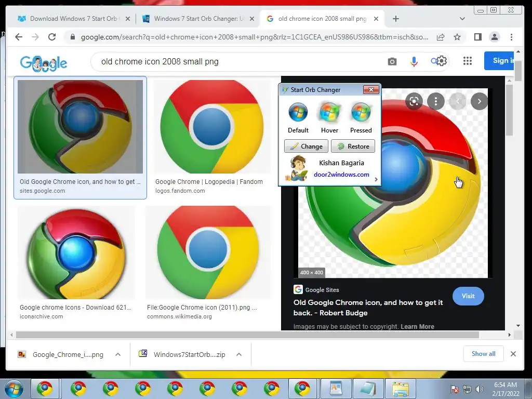This screenshot has height=399, width=532.
Task: Open Wikimedia Chrome icon 2011 thumbnail
Action: (x=208, y=252)
